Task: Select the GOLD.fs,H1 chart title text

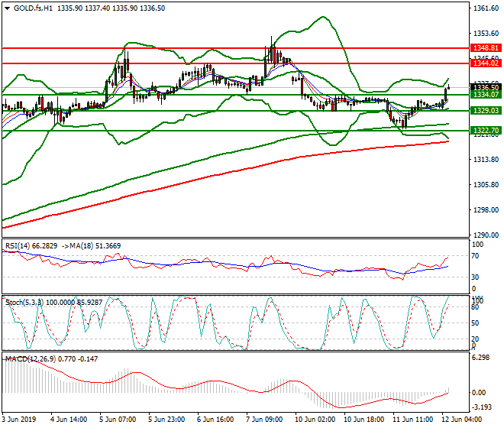Action: point(33,8)
